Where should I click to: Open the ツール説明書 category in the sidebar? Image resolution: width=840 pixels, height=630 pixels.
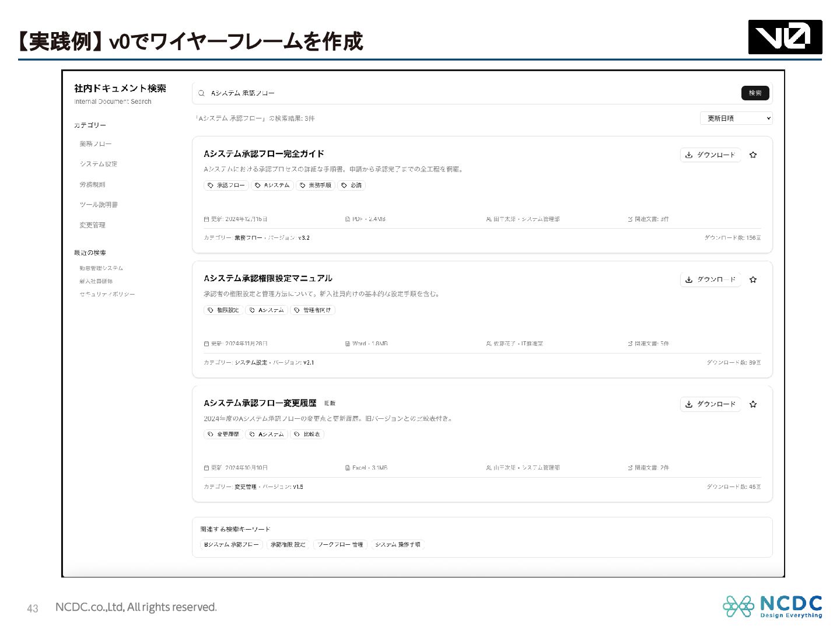99,205
